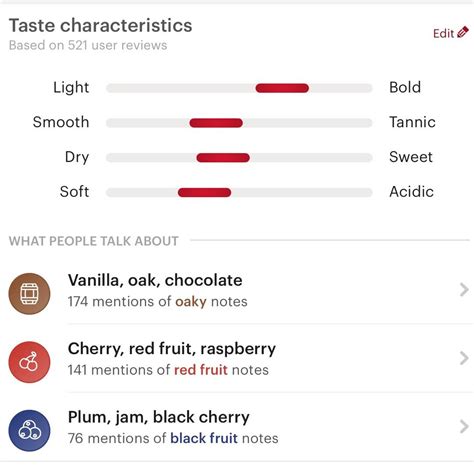Screen dimensions: 474x474
Task: Click the pencil icon next to Edit
Action: pyautogui.click(x=463, y=32)
